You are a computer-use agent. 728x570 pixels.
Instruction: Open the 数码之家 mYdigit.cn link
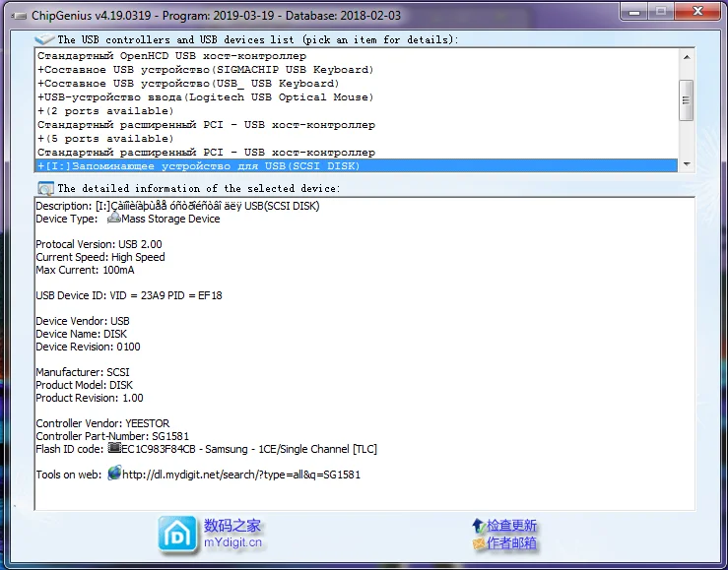pyautogui.click(x=232, y=534)
